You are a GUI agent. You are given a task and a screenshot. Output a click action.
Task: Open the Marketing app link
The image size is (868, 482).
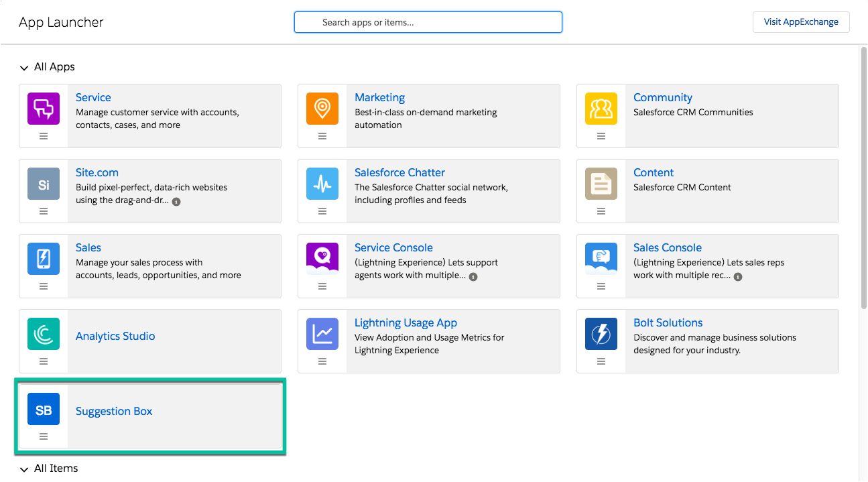pos(379,97)
